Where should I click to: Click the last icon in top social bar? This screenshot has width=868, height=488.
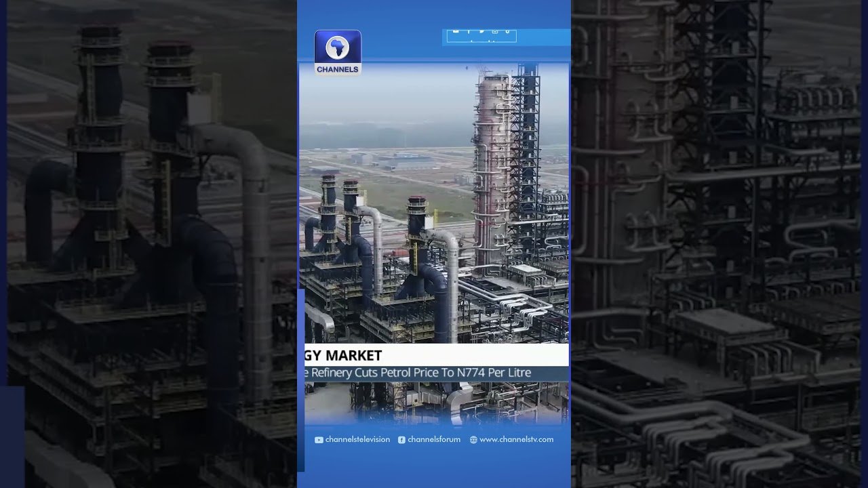[507, 31]
